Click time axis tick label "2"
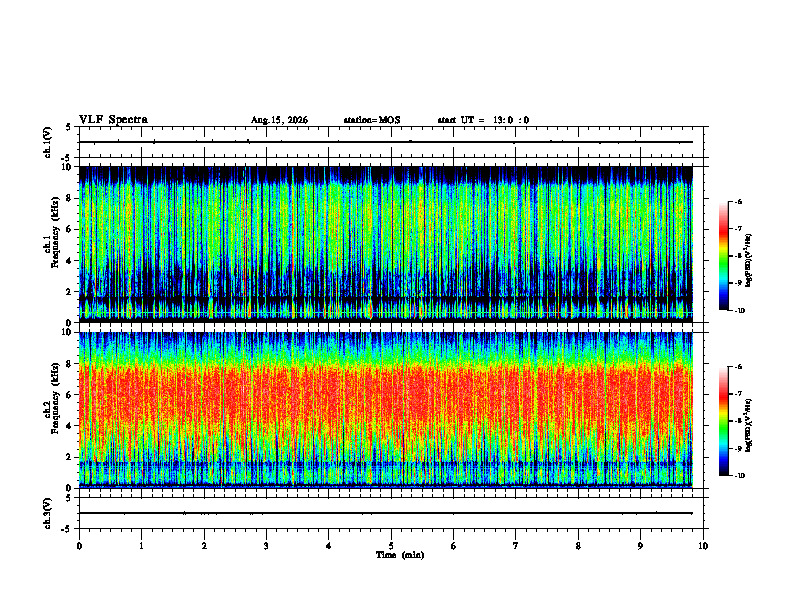The image size is (792, 612). click(x=204, y=546)
